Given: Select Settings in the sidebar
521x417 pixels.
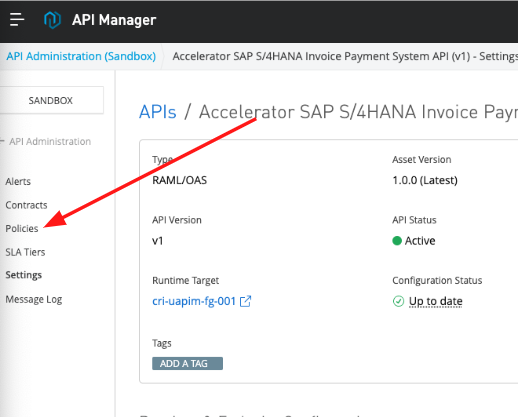Looking at the screenshot, I should [23, 275].
